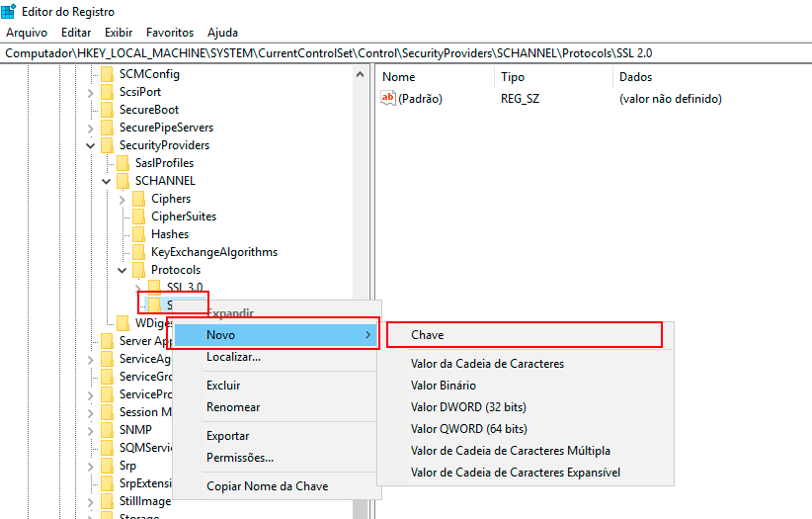Expand the Srp tree node
This screenshot has width=812, height=519.
[x=91, y=467]
